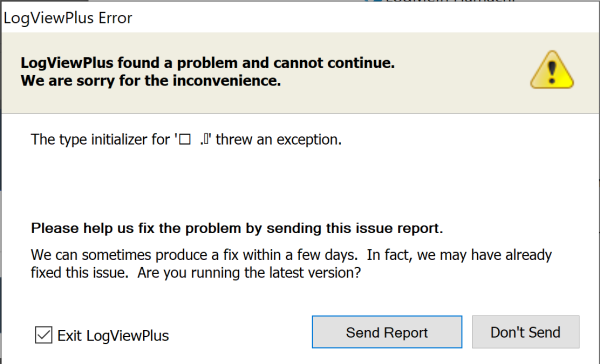Image resolution: width=600 pixels, height=364 pixels.
Task: Click the 'LogViewPlus Error' title bar
Action: click(68, 18)
